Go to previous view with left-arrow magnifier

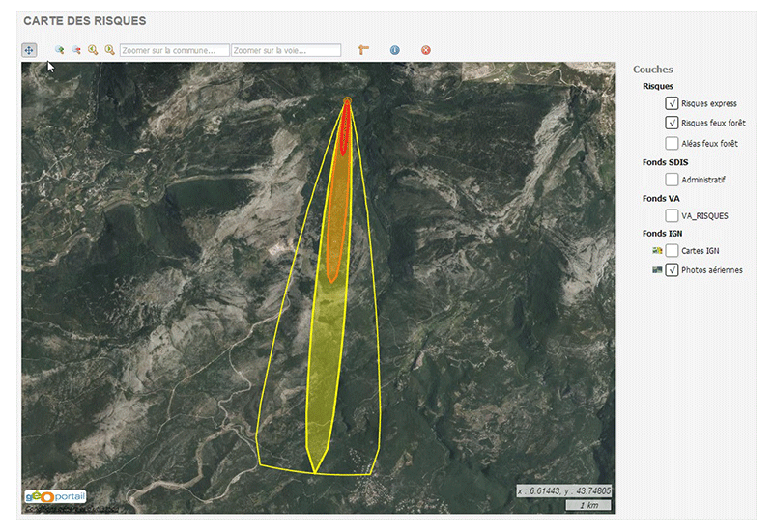pyautogui.click(x=93, y=50)
